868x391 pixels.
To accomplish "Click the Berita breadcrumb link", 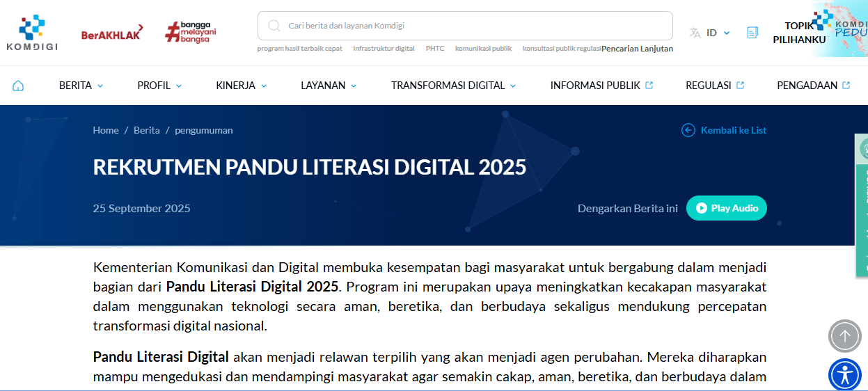I will (x=146, y=130).
